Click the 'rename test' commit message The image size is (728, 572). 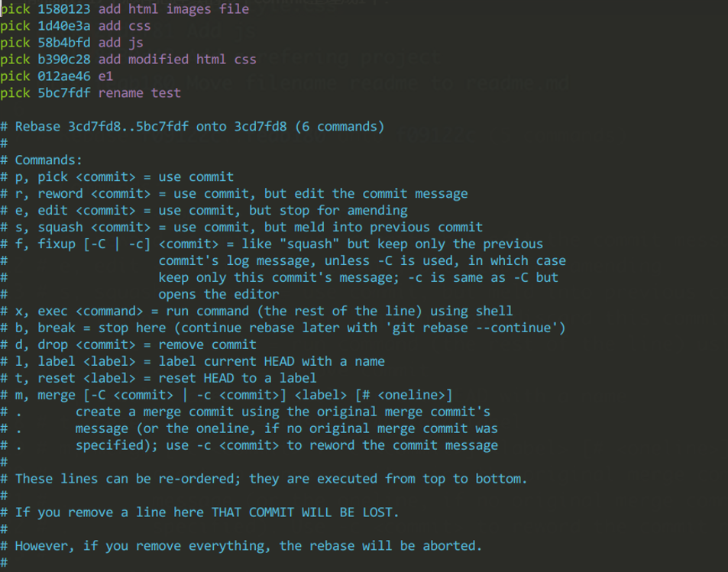pos(139,93)
